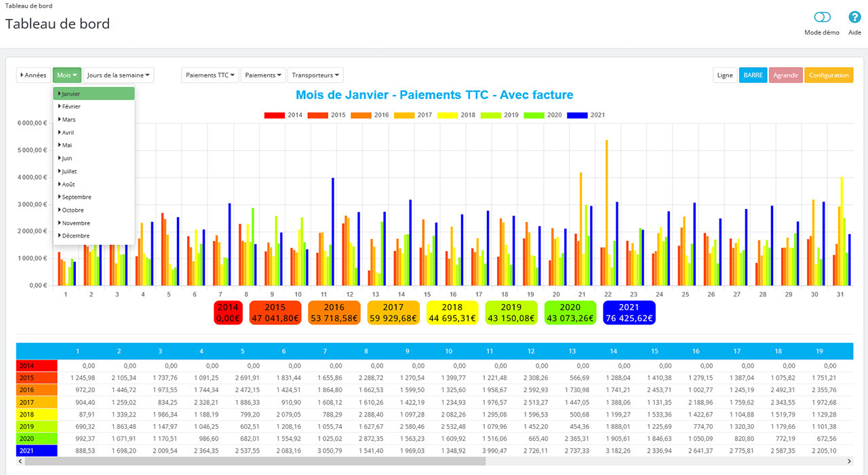Hide the 2021 legend series
The image size is (868, 475).
point(586,115)
